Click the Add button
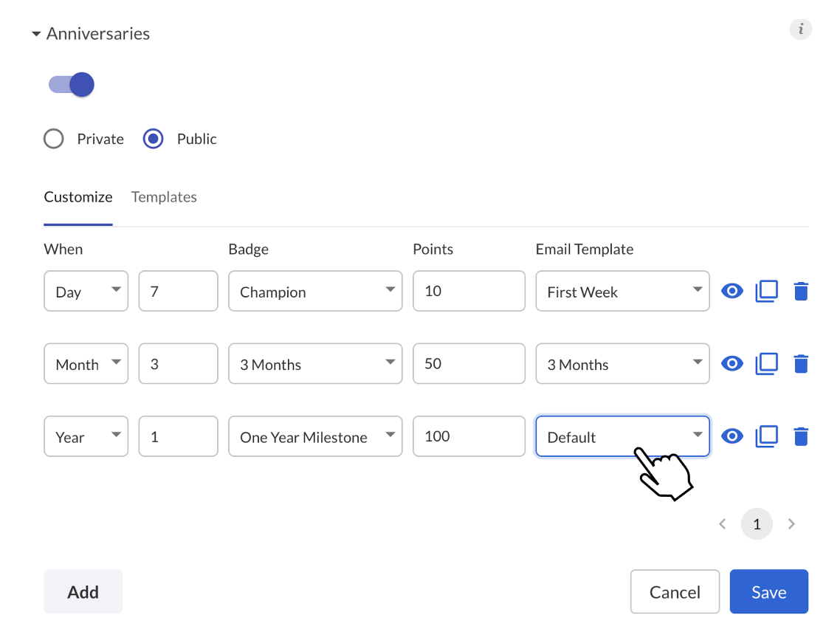This screenshot has width=840, height=629. pos(83,591)
